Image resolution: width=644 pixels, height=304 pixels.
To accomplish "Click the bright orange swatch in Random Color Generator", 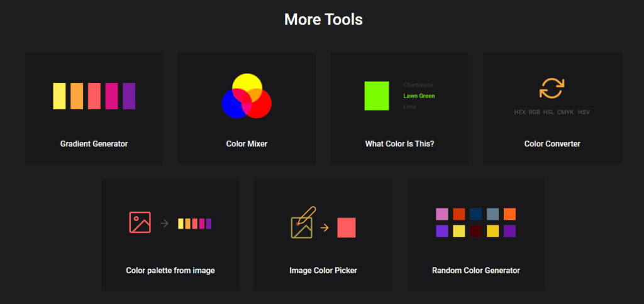I will tap(509, 214).
